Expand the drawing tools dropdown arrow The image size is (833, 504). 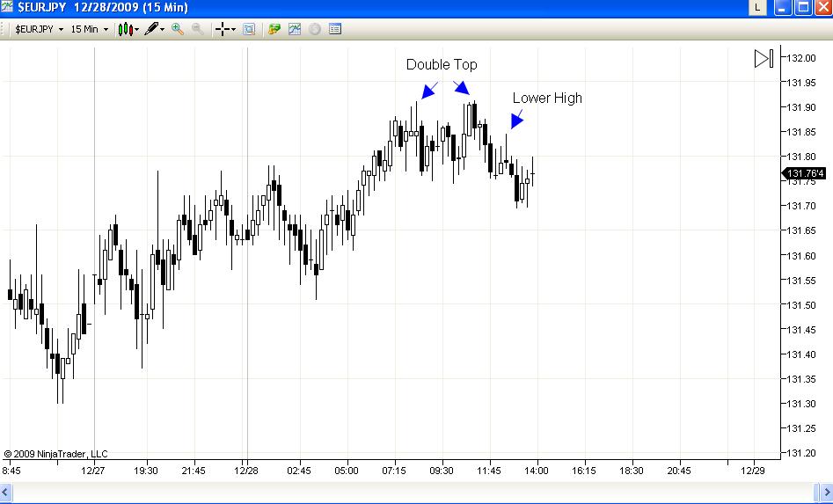[x=162, y=29]
